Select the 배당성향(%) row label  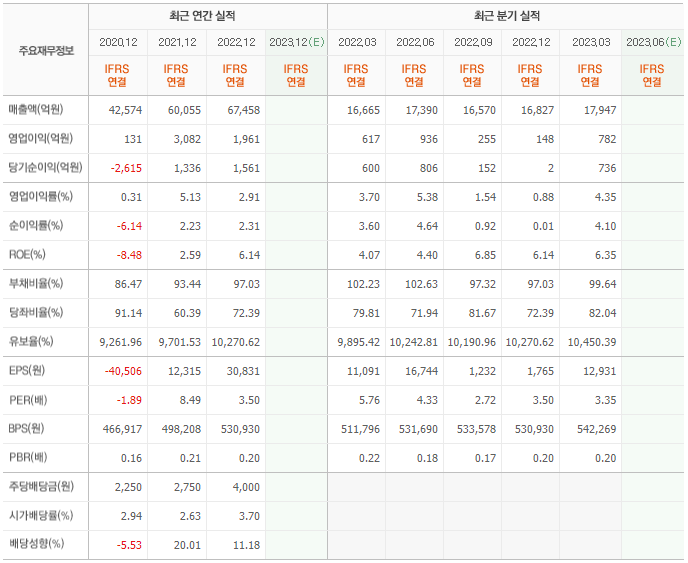coord(36,545)
